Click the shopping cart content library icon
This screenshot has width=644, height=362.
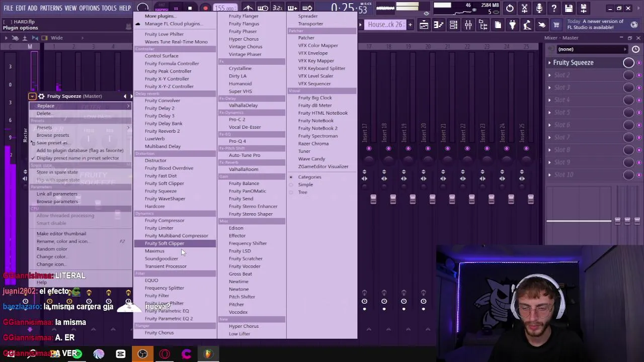[x=556, y=25]
